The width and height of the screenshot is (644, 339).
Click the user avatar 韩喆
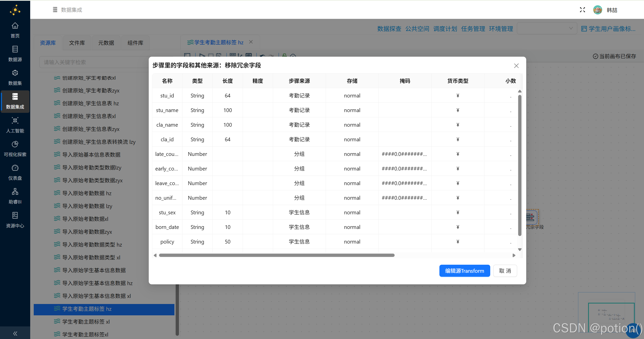(597, 10)
